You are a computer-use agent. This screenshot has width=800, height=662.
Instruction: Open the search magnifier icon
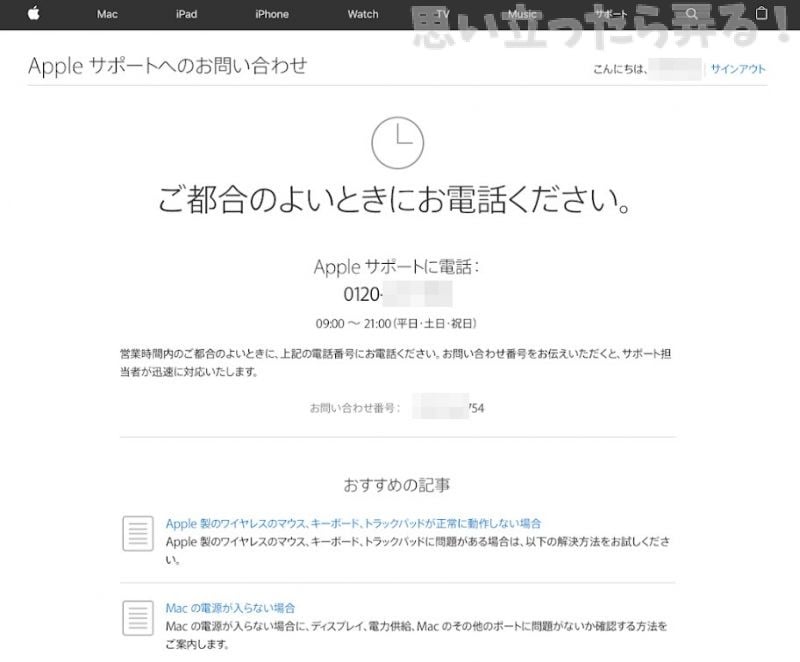691,14
